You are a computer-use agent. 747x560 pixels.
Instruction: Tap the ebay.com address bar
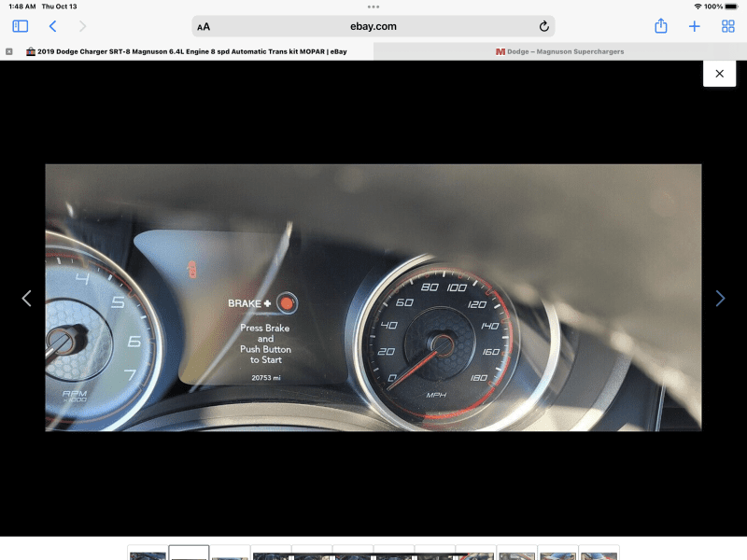tap(373, 26)
